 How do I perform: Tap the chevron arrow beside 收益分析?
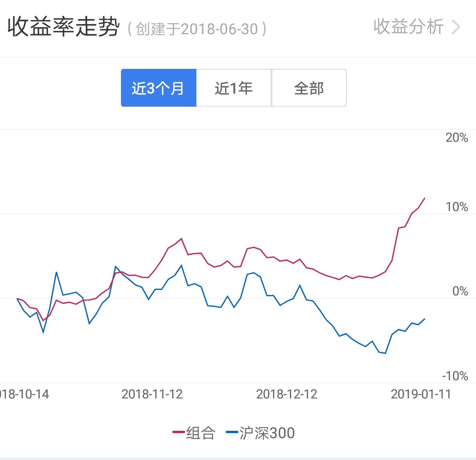coord(455,27)
